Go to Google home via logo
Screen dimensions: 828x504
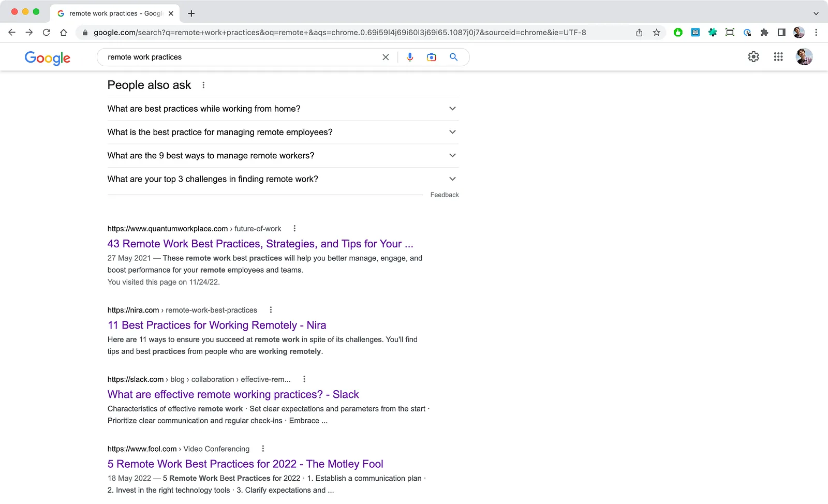pos(48,58)
